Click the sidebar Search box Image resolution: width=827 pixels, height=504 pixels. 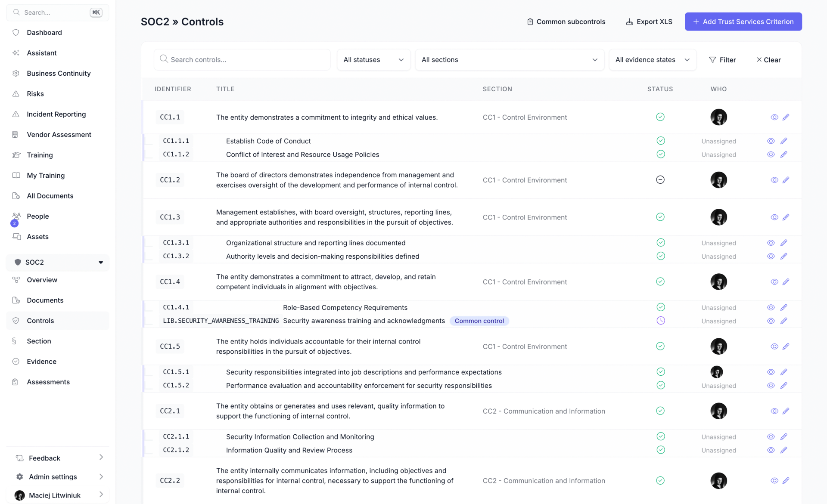(x=58, y=12)
